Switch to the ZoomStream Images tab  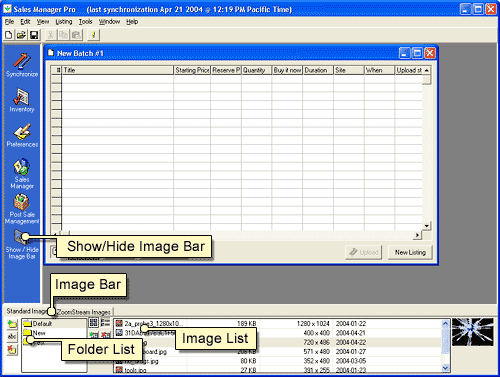(x=83, y=312)
